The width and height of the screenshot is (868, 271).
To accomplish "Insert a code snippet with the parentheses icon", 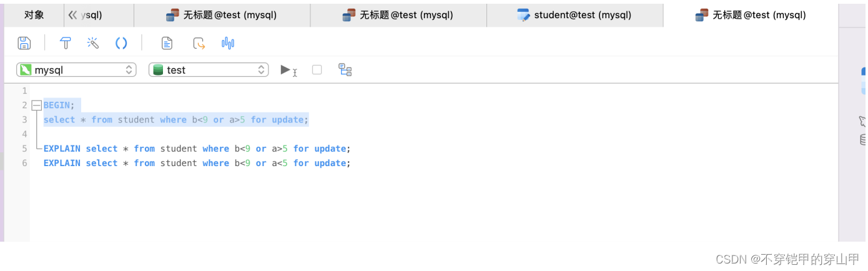I will click(121, 43).
